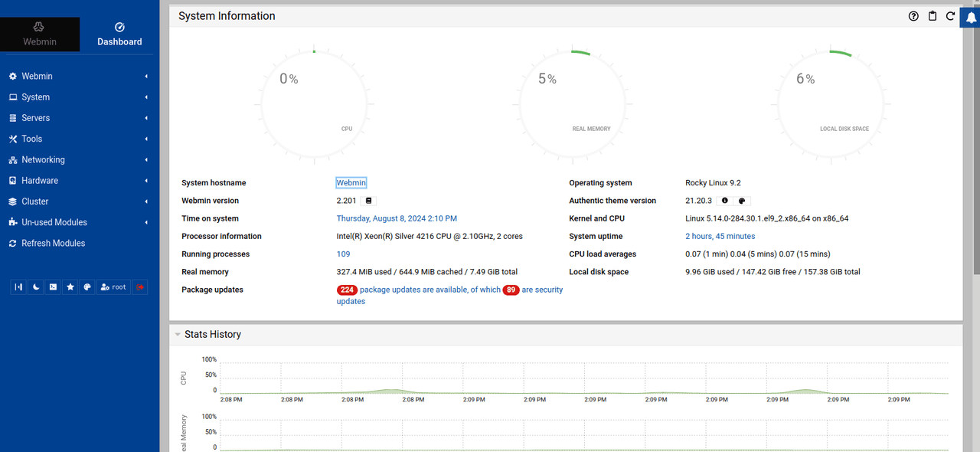Open favorites star icon in sidebar
This screenshot has width=980, height=452.
point(70,287)
